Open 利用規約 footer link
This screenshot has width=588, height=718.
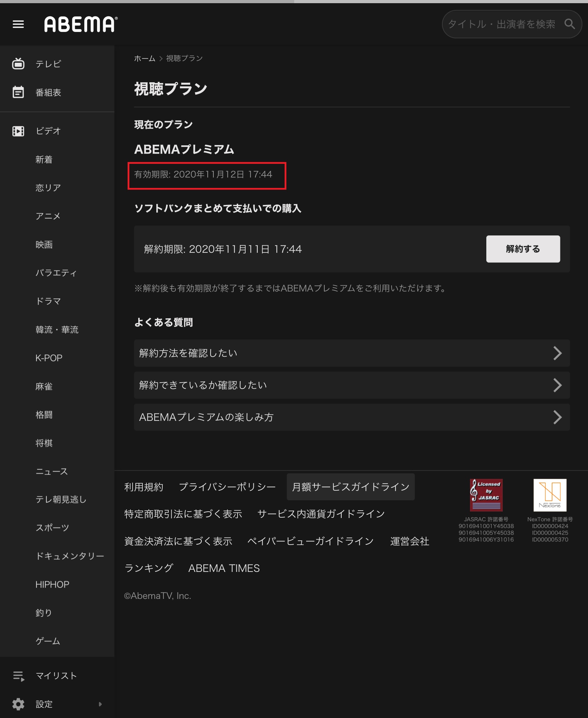[x=144, y=487]
